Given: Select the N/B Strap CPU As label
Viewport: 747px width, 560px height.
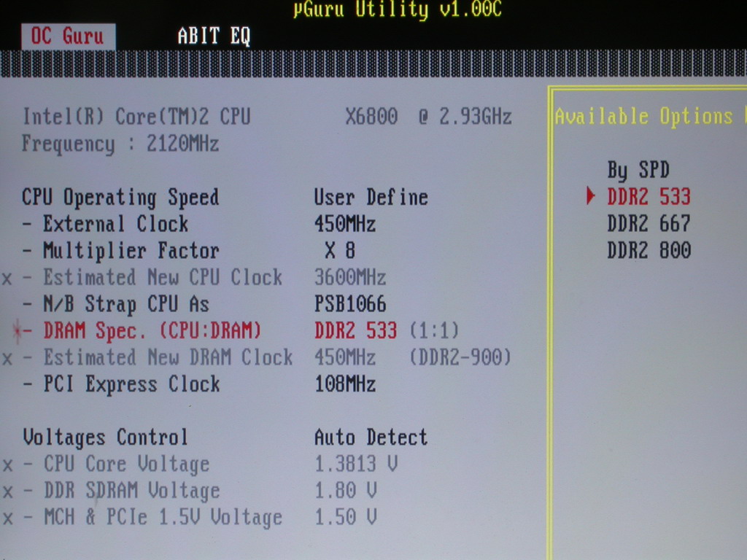Looking at the screenshot, I should 126,304.
